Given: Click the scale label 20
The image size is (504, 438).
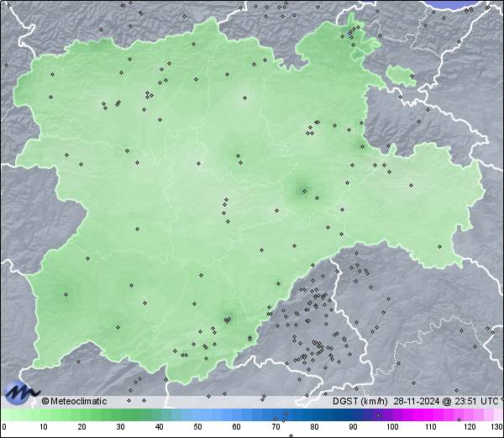Looking at the screenshot, I should click(x=82, y=427).
